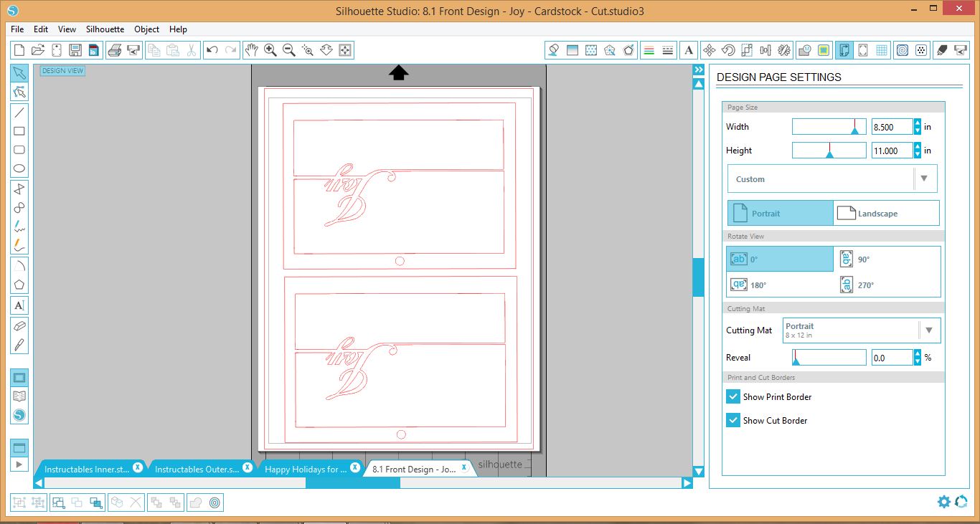Open the Line Color panel icon
Image resolution: width=980 pixels, height=524 pixels.
[x=649, y=50]
